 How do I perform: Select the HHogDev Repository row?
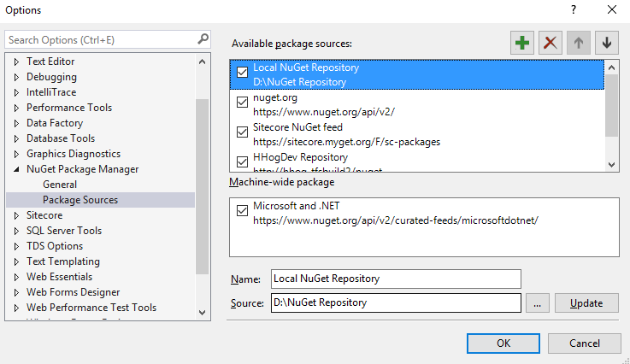417,161
